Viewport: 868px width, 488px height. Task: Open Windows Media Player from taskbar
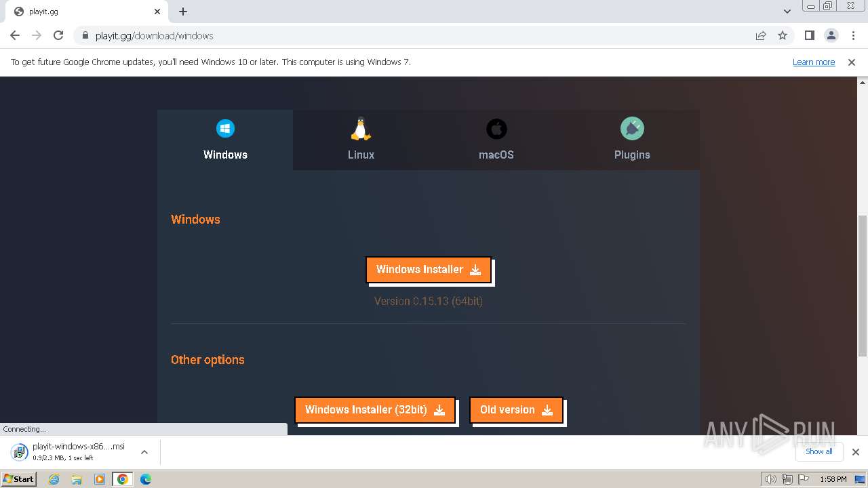coord(100,479)
